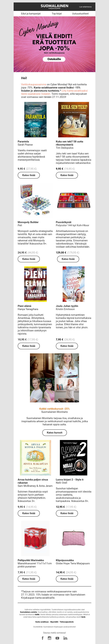109x644 pixels.
Task: Open the Uutuustuotteet menu item
Action: (80, 13)
